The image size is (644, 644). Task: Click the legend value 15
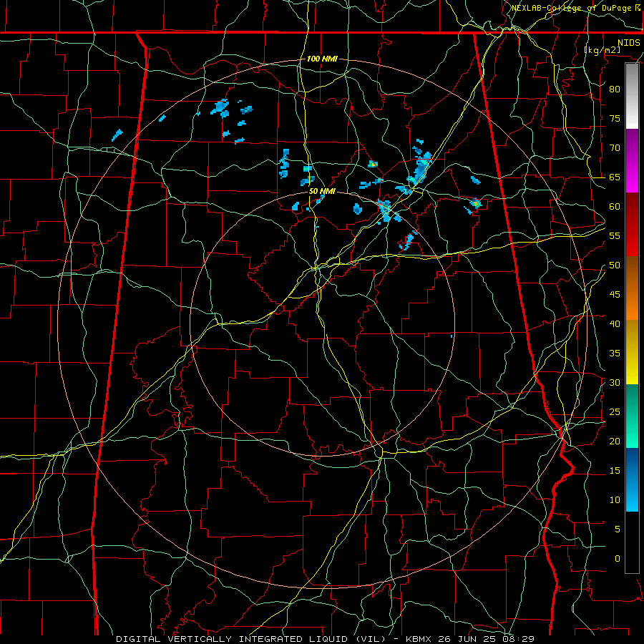[x=615, y=471]
